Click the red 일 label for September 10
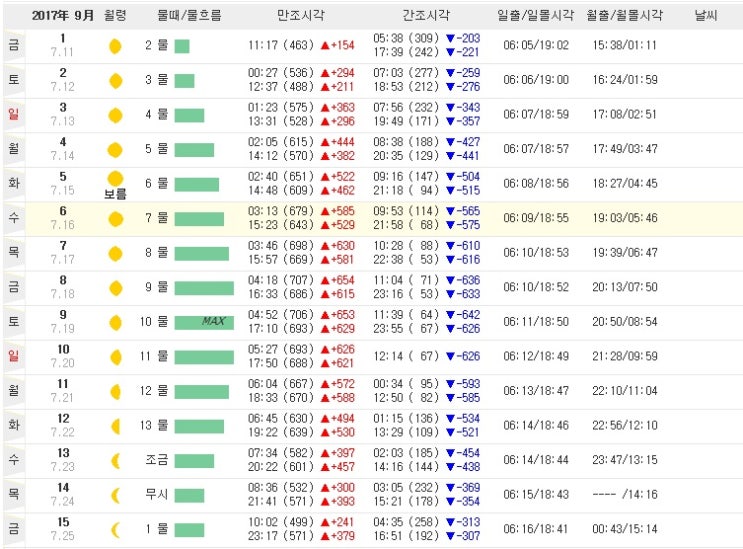Viewport: 743px width, 549px height. [x=14, y=356]
